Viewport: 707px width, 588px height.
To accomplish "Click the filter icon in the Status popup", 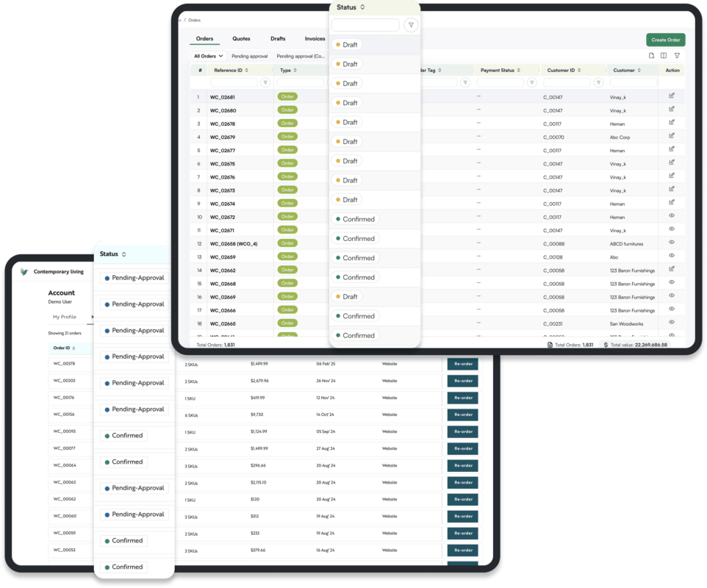I will (x=411, y=25).
